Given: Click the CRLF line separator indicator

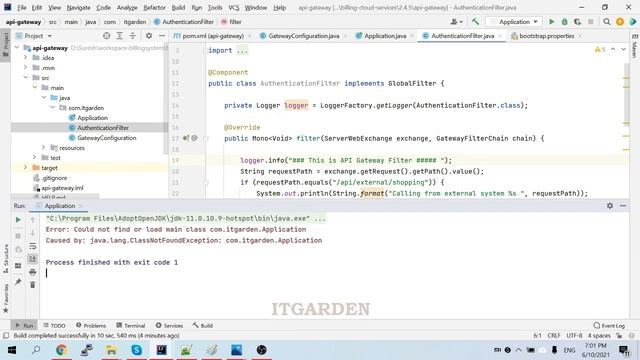Looking at the screenshot, I should tap(553, 336).
